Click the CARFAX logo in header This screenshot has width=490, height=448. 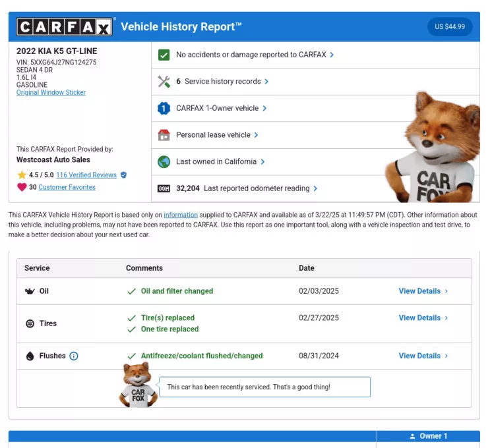click(65, 27)
